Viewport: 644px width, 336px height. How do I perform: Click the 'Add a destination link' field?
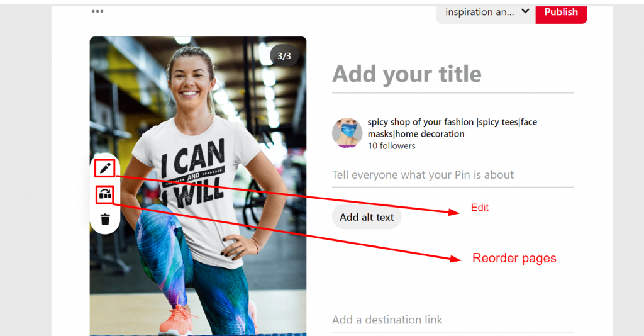(x=453, y=320)
